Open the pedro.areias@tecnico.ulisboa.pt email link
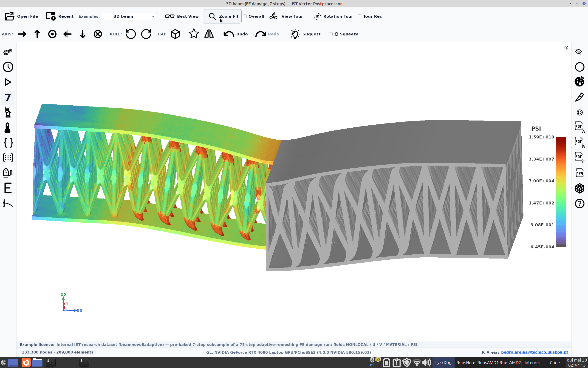Image resolution: width=588 pixels, height=368 pixels. tap(534, 352)
